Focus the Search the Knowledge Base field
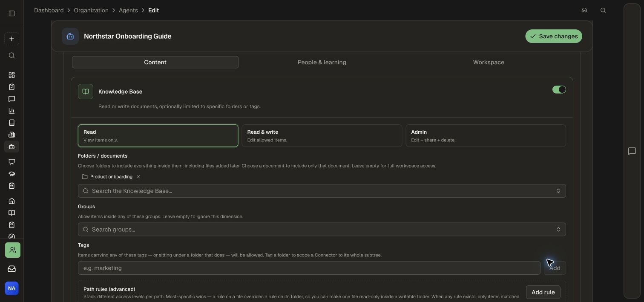644x302 pixels. [x=322, y=191]
